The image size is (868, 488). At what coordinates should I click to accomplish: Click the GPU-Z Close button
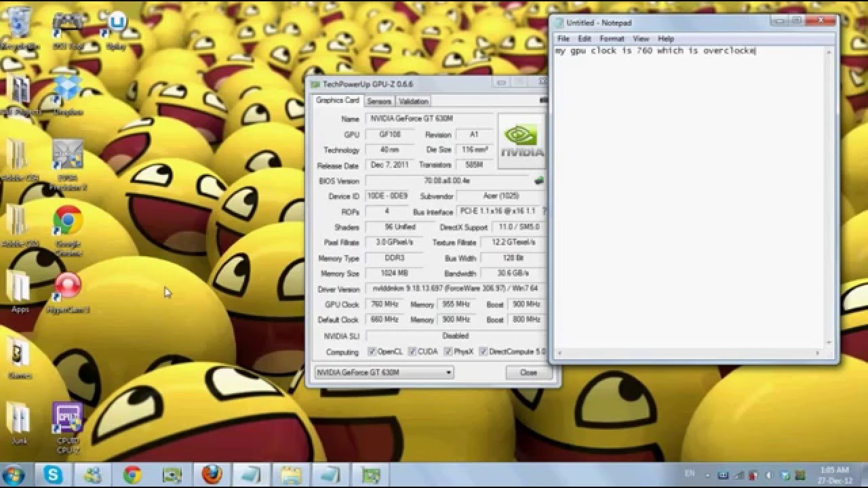click(x=529, y=372)
